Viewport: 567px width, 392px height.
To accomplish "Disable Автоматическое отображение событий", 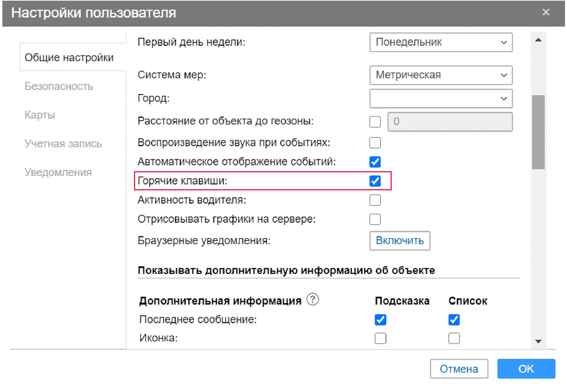I will 375,162.
